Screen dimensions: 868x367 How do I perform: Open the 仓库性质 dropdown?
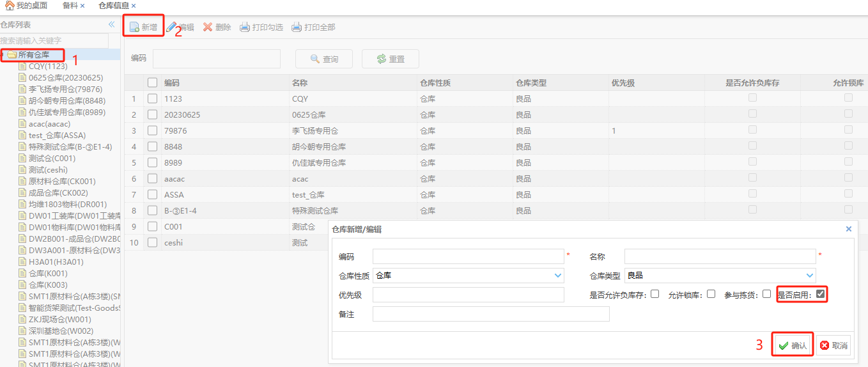coord(558,276)
